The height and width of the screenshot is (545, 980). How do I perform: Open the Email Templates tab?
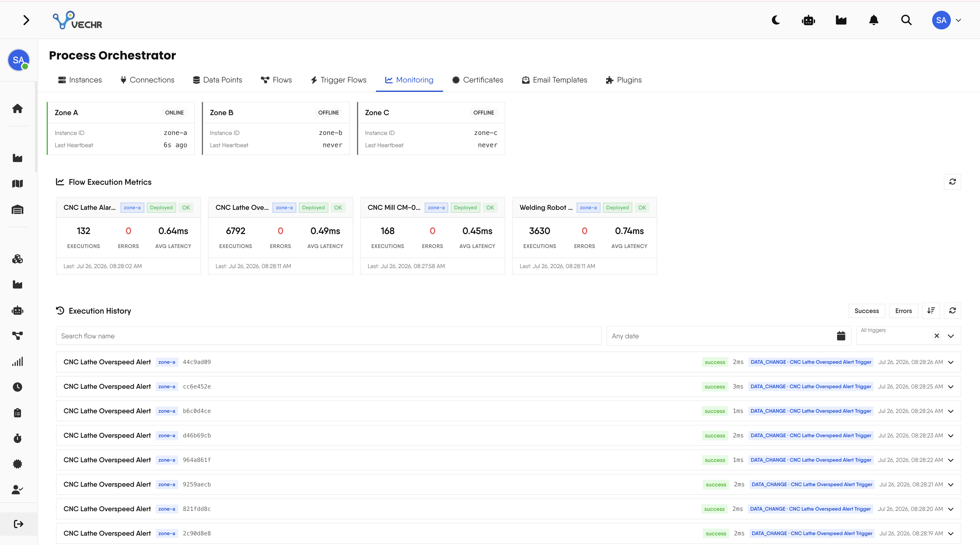click(554, 80)
